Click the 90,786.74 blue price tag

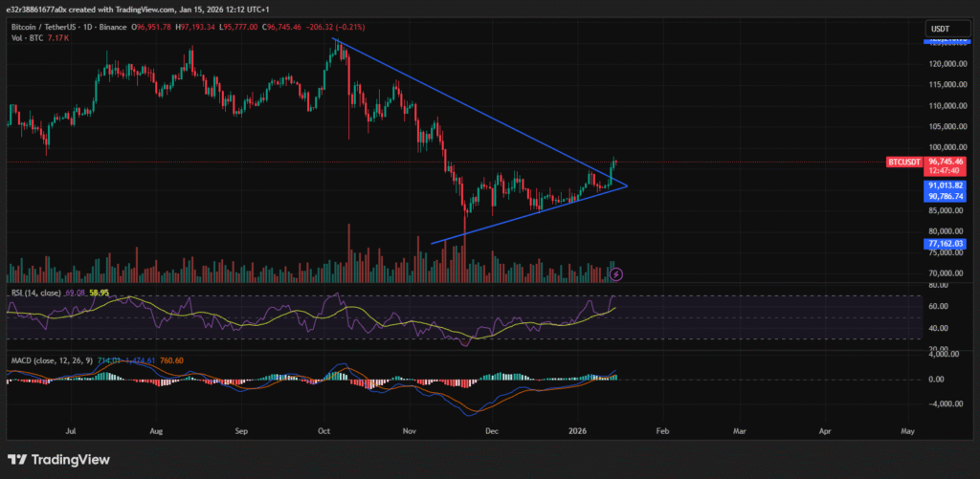pos(944,196)
